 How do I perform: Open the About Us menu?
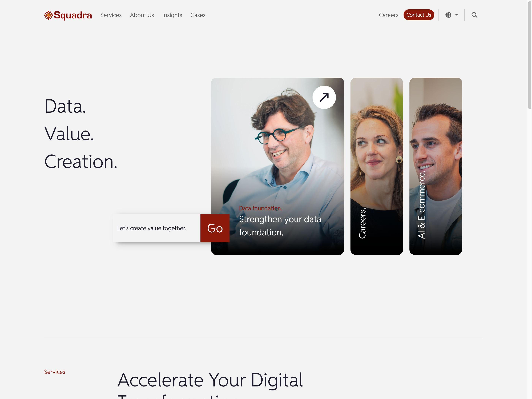[x=142, y=15]
